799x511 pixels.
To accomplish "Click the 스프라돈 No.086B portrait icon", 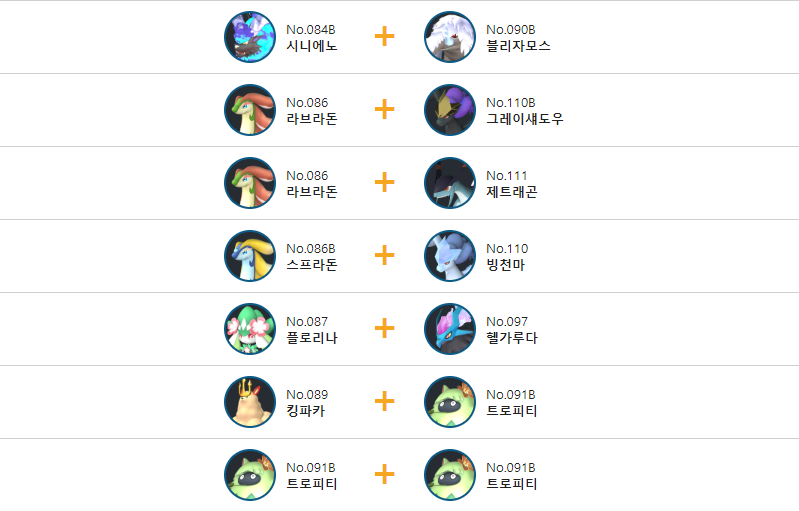I will (x=250, y=256).
